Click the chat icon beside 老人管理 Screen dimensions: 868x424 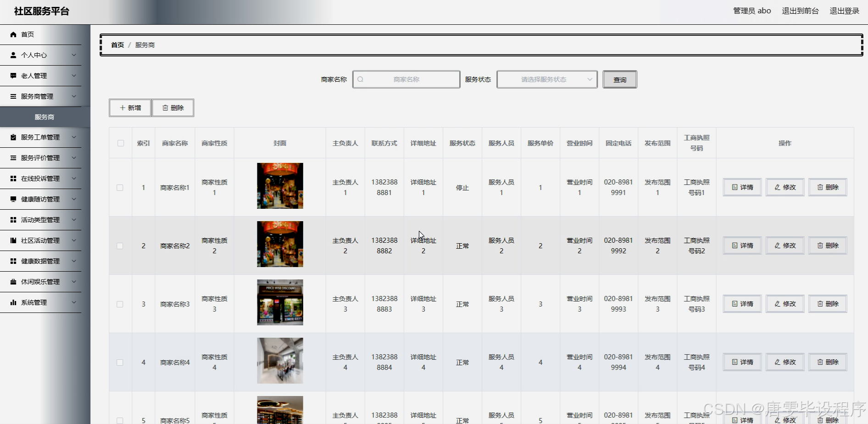click(x=13, y=76)
